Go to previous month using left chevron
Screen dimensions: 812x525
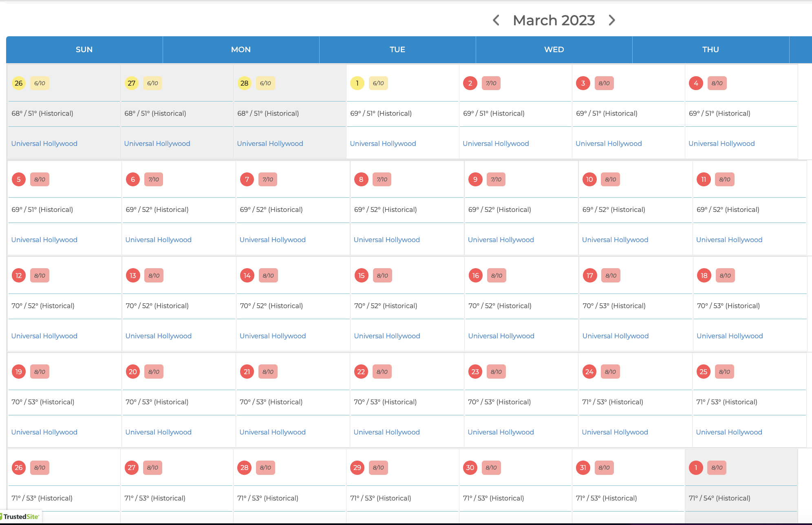pyautogui.click(x=496, y=20)
